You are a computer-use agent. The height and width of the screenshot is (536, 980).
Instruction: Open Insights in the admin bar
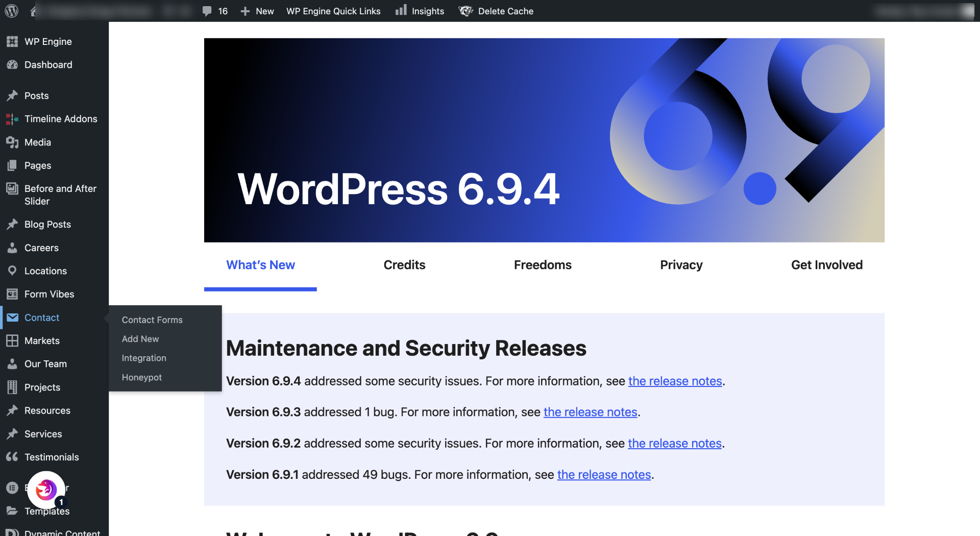420,11
